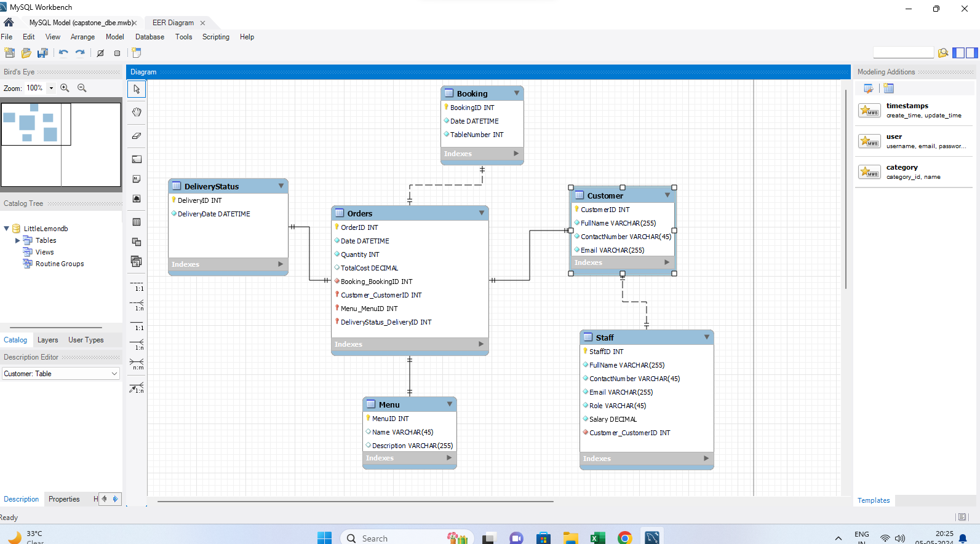Viewport: 980px width, 544px height.
Task: Collapse the Orders table arrow
Action: pos(482,213)
